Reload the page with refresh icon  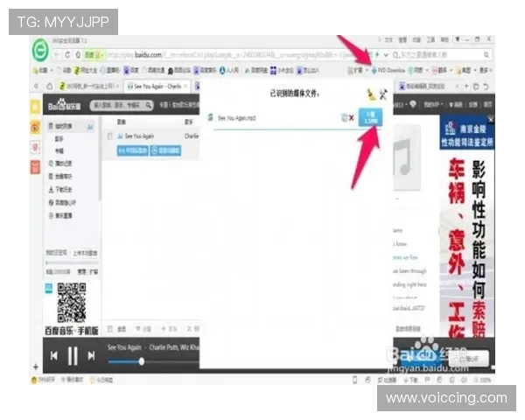(67, 54)
